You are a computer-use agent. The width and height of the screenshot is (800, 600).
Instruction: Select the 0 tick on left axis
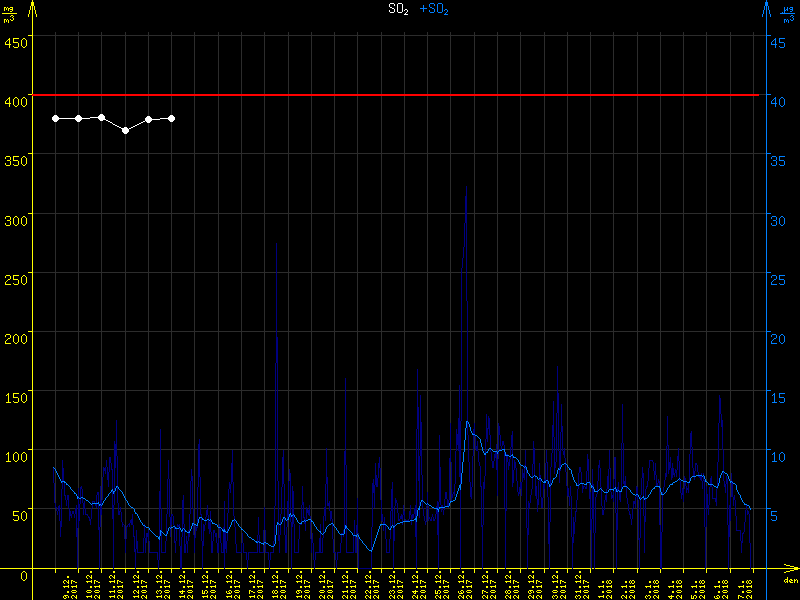[24, 576]
